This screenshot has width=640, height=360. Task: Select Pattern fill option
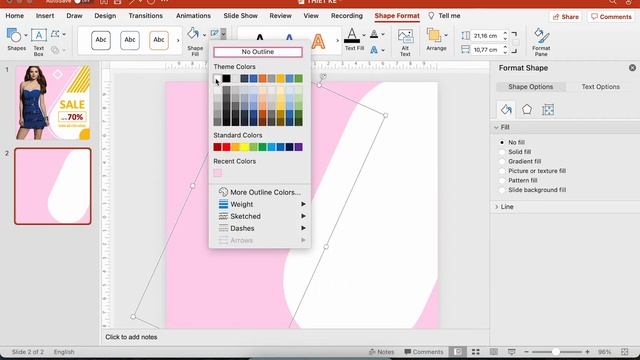pos(502,180)
